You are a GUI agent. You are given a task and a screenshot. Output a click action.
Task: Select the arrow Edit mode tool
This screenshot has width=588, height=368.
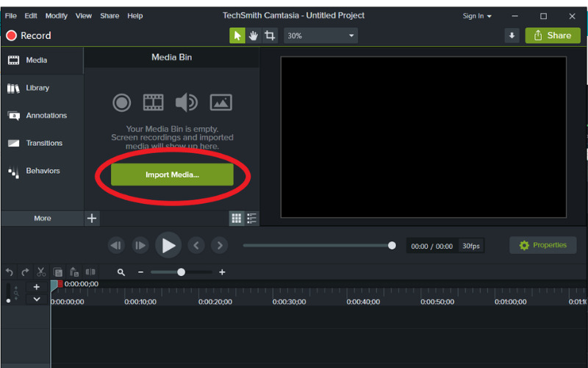click(237, 35)
